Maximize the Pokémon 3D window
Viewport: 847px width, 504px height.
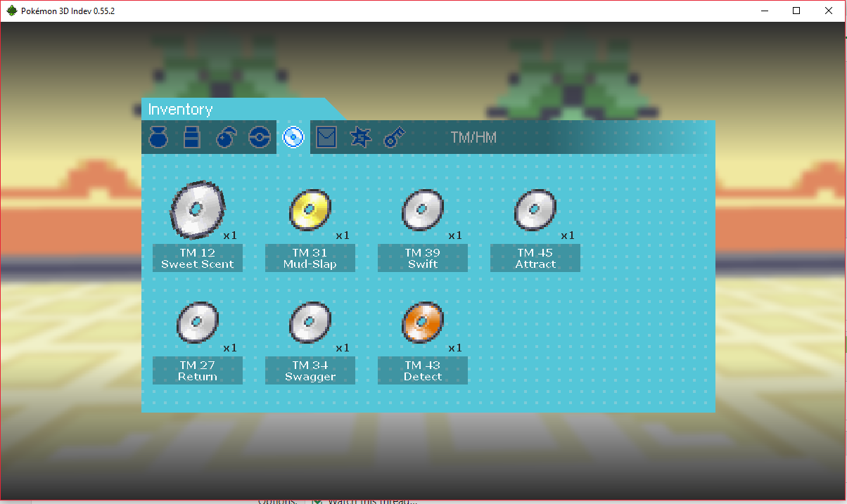pos(796,11)
